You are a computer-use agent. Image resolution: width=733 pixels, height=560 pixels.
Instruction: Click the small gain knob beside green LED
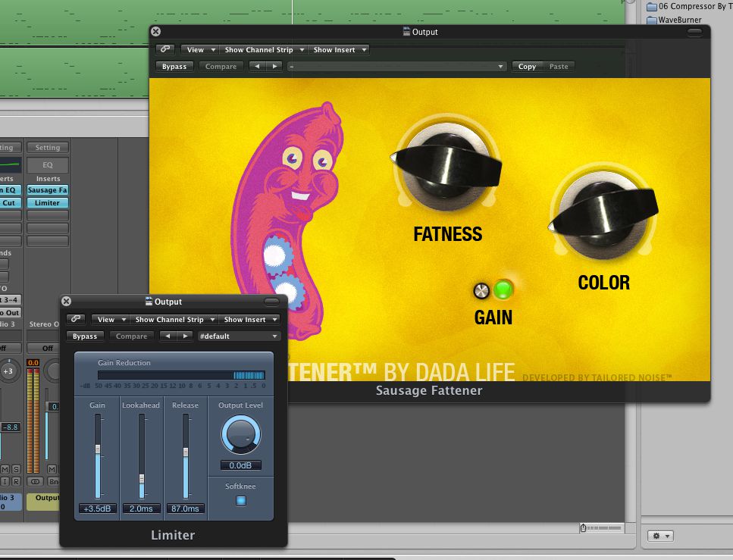[481, 291]
